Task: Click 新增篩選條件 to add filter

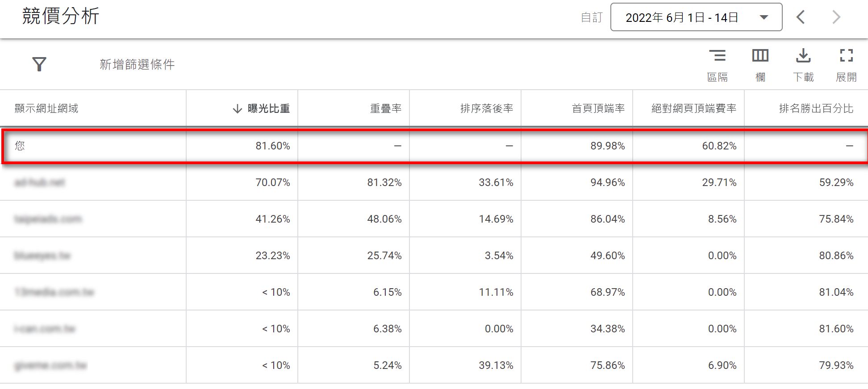Action: pyautogui.click(x=137, y=65)
